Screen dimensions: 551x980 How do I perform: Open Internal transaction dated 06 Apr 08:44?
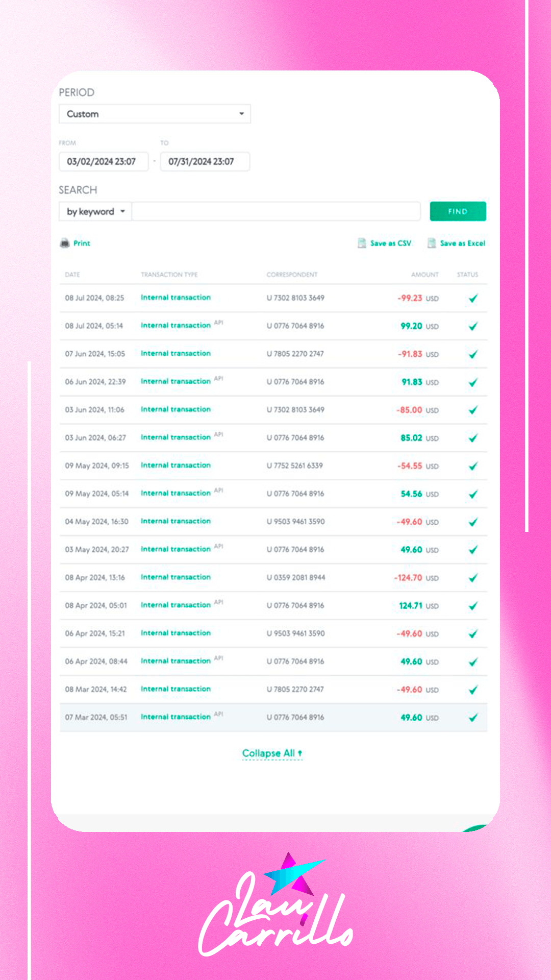pos(176,661)
